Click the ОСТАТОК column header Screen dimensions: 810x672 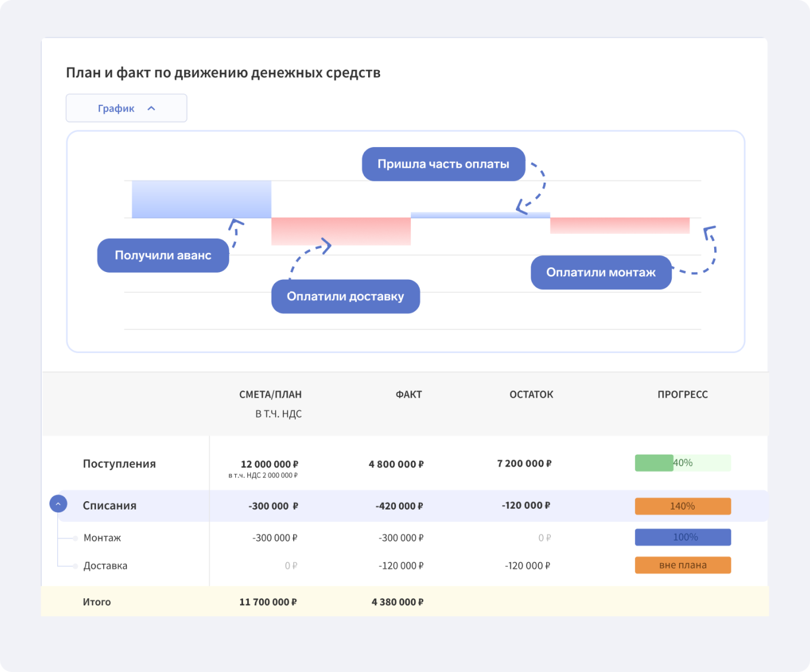[x=531, y=395]
